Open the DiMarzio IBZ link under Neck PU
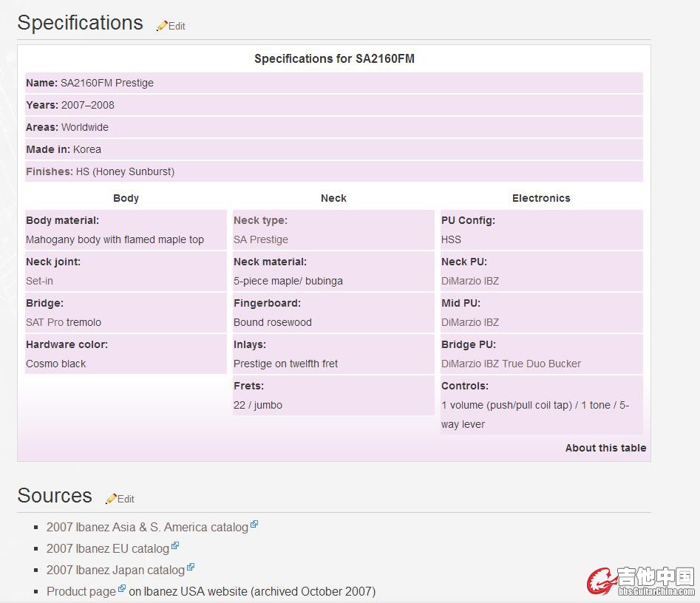The height and width of the screenshot is (603, 700). tap(470, 281)
